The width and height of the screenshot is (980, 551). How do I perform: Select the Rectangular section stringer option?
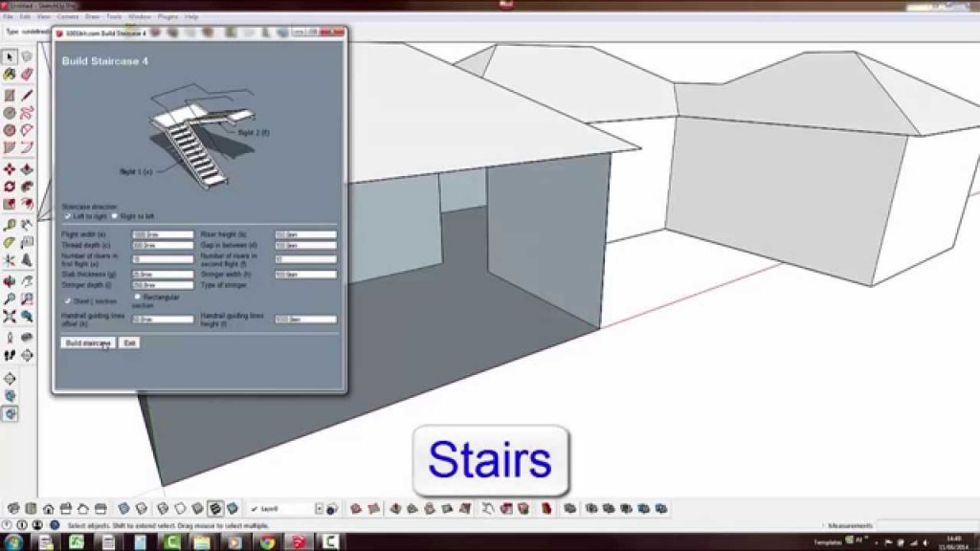(x=138, y=297)
